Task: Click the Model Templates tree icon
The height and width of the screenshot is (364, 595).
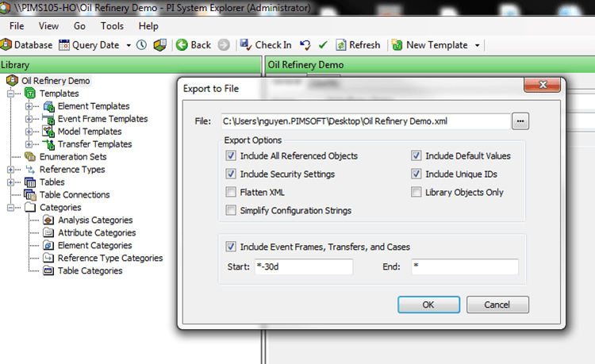Action: tap(48, 132)
